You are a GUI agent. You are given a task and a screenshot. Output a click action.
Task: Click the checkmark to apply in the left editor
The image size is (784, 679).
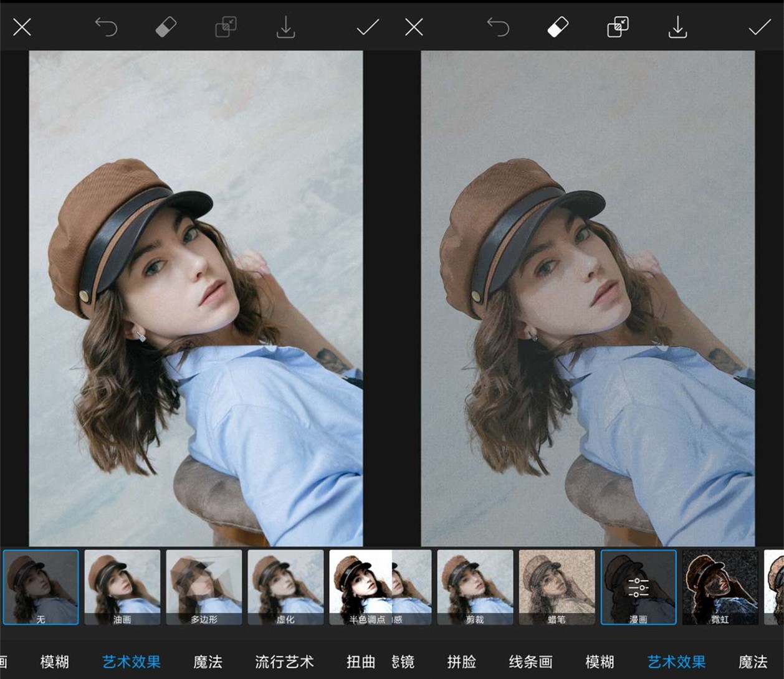(367, 27)
